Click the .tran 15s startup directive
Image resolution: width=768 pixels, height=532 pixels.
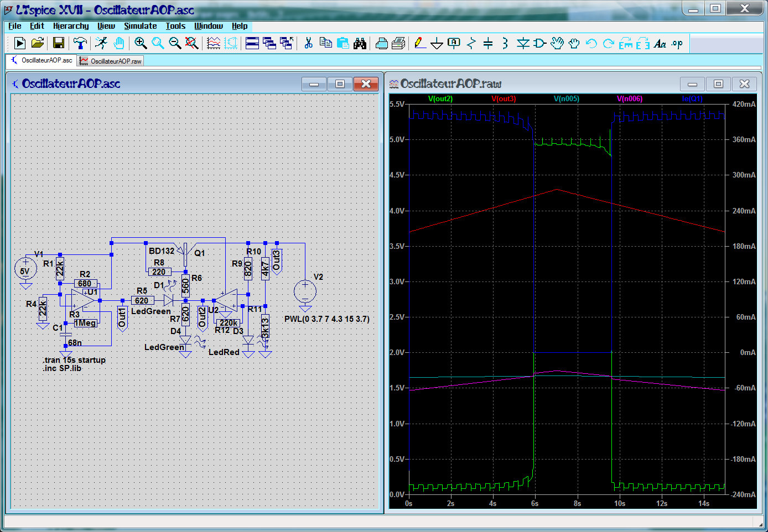[74, 360]
